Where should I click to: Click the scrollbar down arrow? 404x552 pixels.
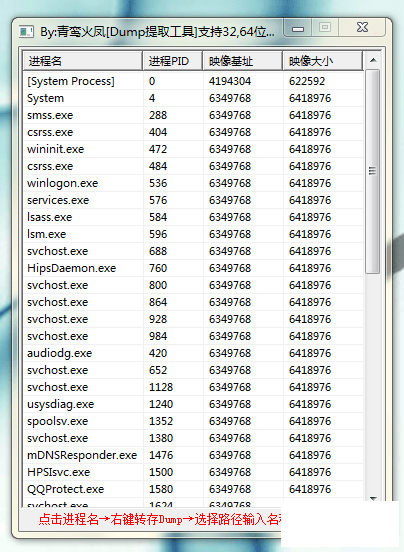[373, 498]
